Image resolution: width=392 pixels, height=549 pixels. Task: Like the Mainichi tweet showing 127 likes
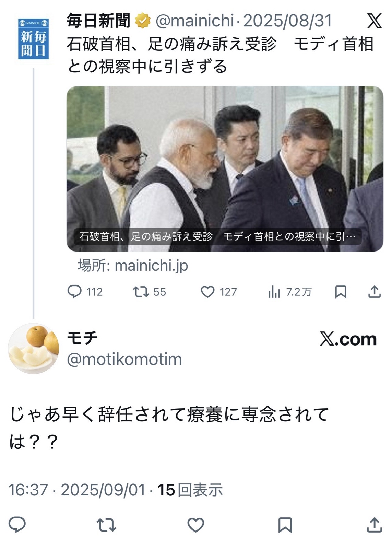point(207,292)
